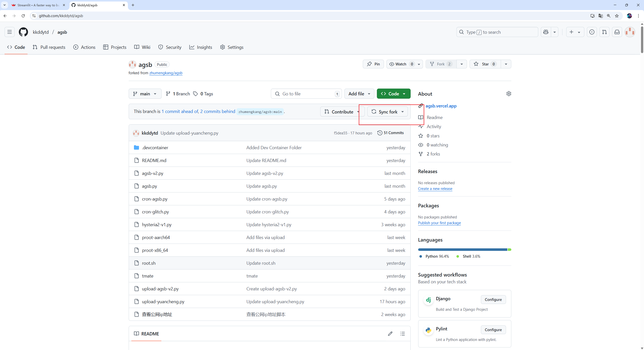Click the README edit pencil icon

pos(390,334)
